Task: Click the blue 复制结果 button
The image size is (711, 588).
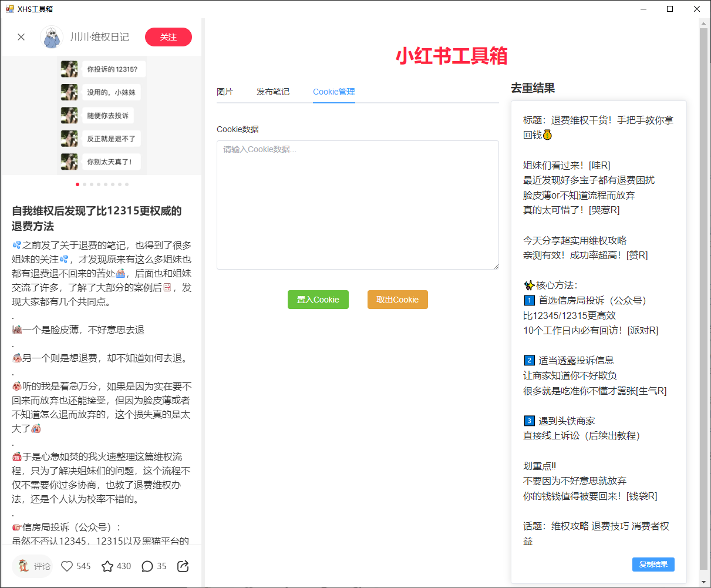Action: tap(653, 565)
